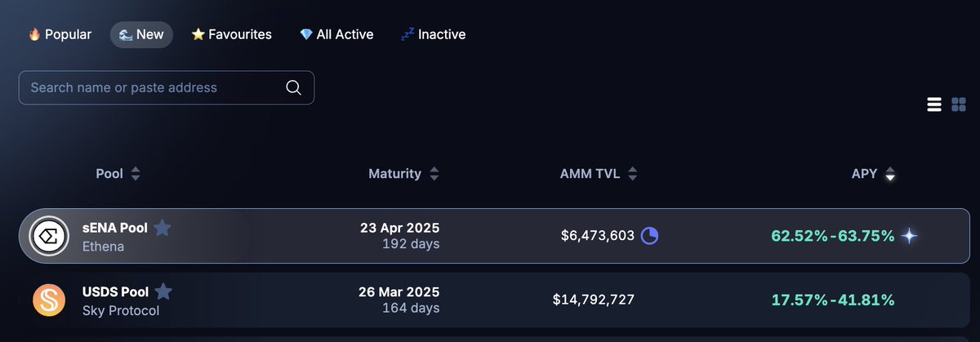Click the TVL pie chart icon

(650, 236)
